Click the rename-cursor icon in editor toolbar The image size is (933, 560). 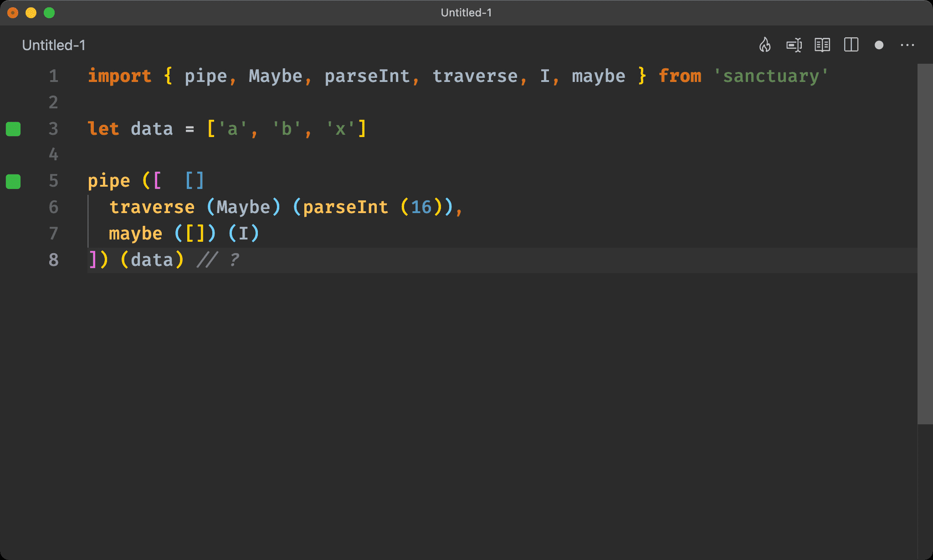tap(794, 45)
